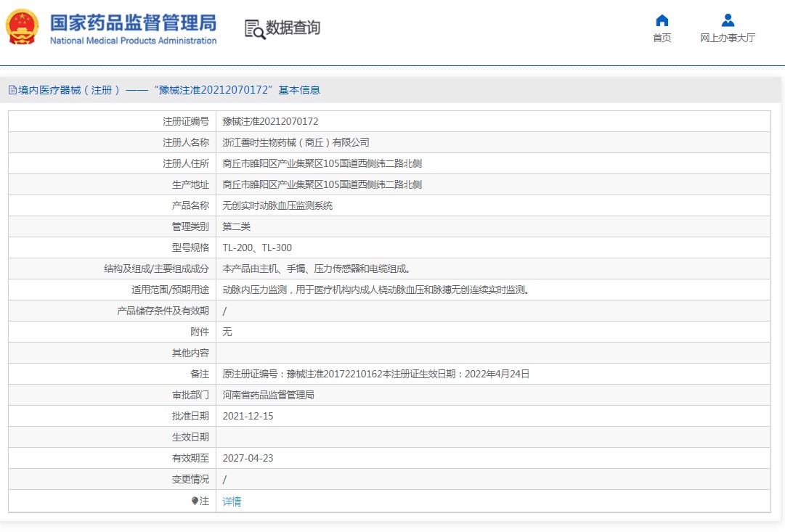
Task: Open the 详情 details link
Action: click(x=232, y=501)
